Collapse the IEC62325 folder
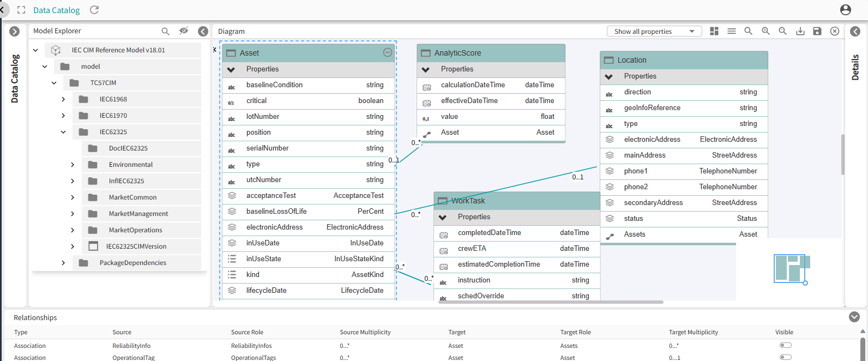This screenshot has width=868, height=361. click(63, 132)
